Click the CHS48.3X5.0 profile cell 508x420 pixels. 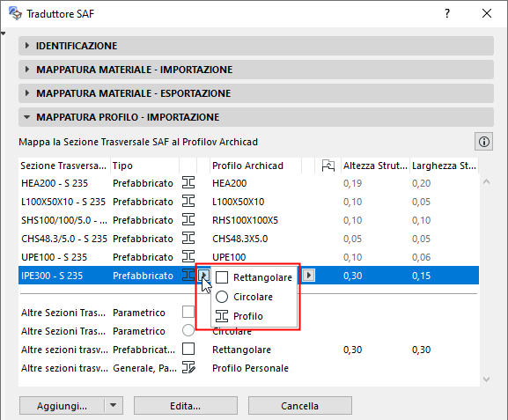(240, 239)
